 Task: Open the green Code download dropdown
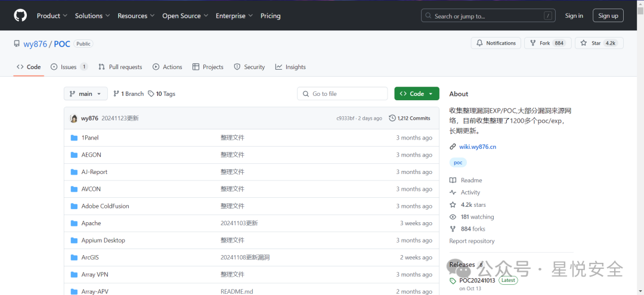pos(416,94)
